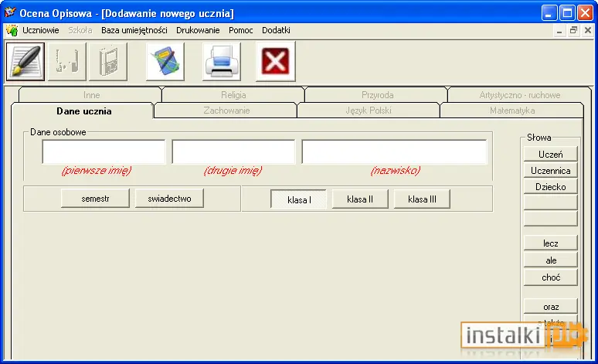Click the printer toolbar icon
598x364 pixels.
222,61
